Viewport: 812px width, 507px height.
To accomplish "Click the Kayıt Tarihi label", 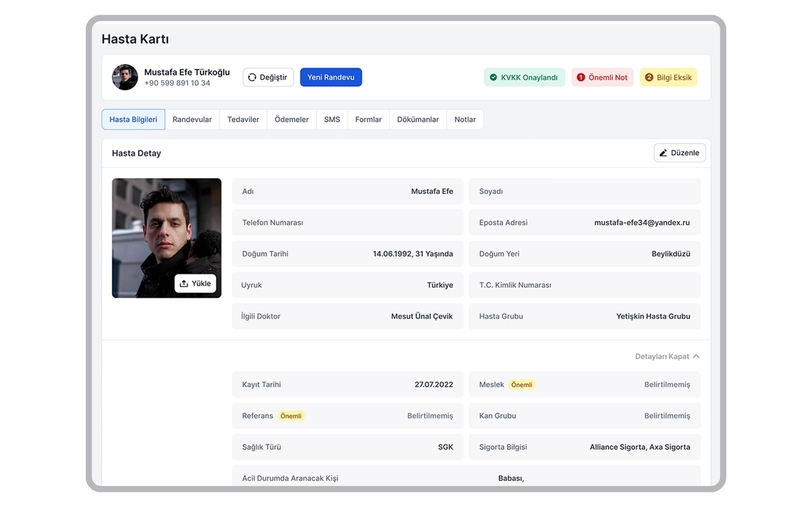I will tap(261, 384).
